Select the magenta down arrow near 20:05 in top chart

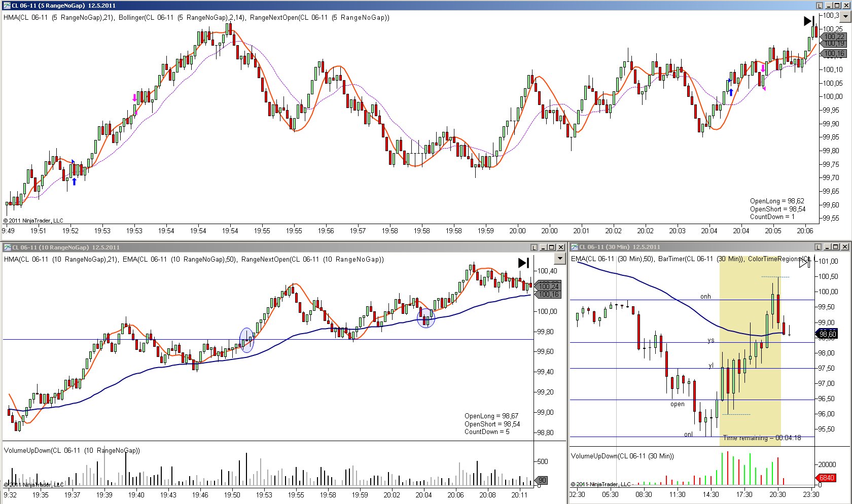pos(762,68)
